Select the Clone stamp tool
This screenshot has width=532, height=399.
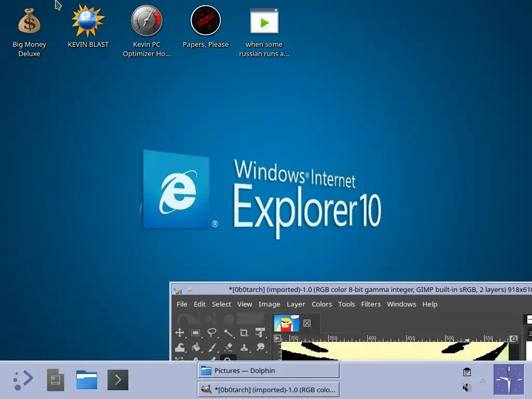click(244, 347)
